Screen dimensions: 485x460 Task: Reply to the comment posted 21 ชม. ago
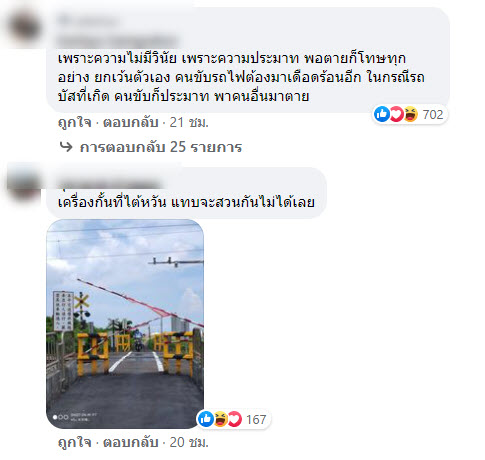tap(130, 123)
